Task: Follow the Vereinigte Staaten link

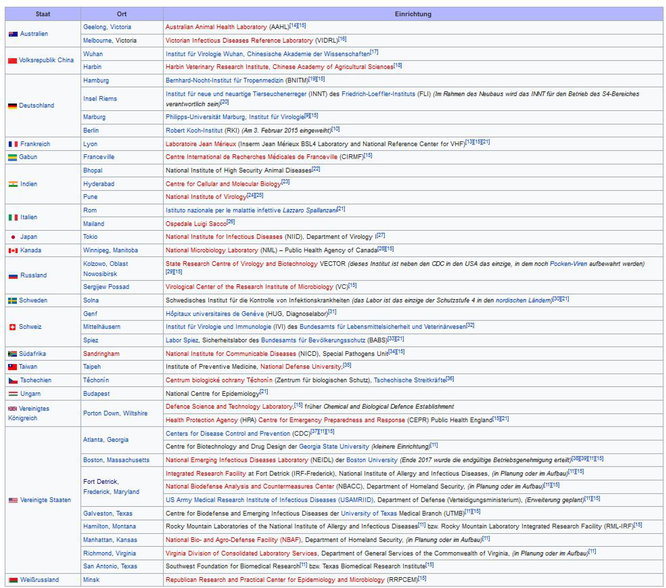Action: pyautogui.click(x=45, y=500)
